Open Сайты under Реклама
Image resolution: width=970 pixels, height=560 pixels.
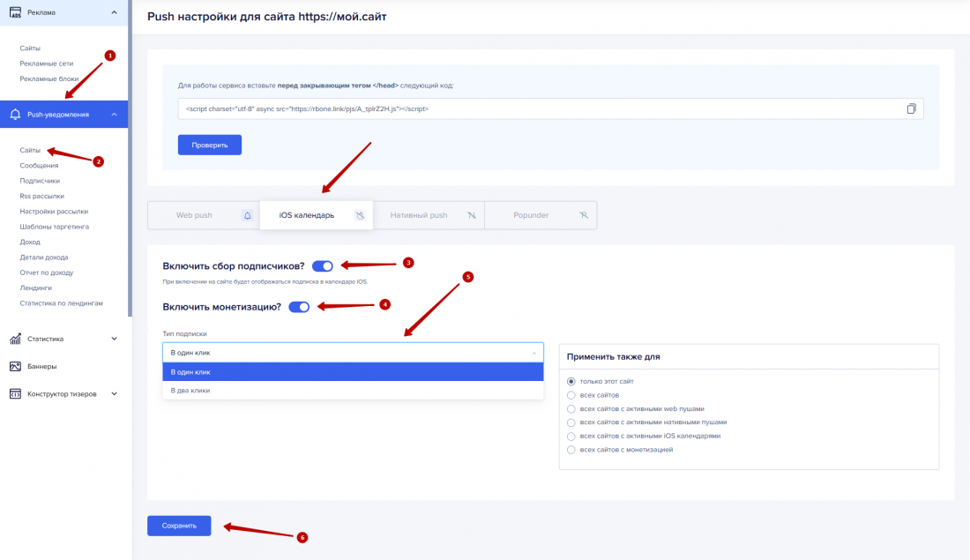point(30,49)
